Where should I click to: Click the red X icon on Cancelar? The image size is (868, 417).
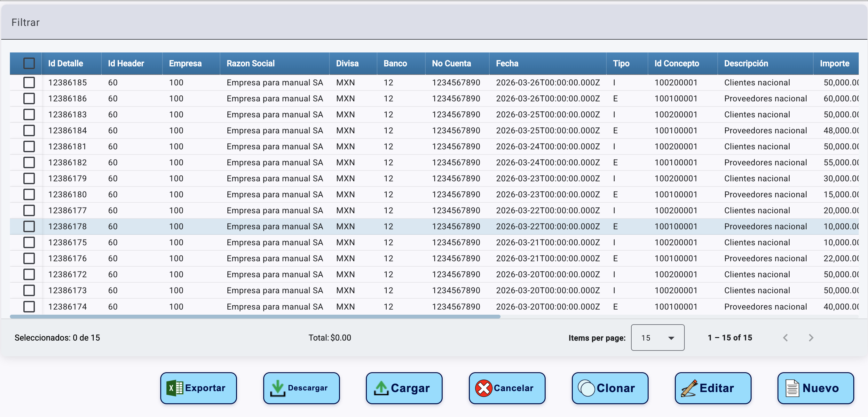(484, 388)
